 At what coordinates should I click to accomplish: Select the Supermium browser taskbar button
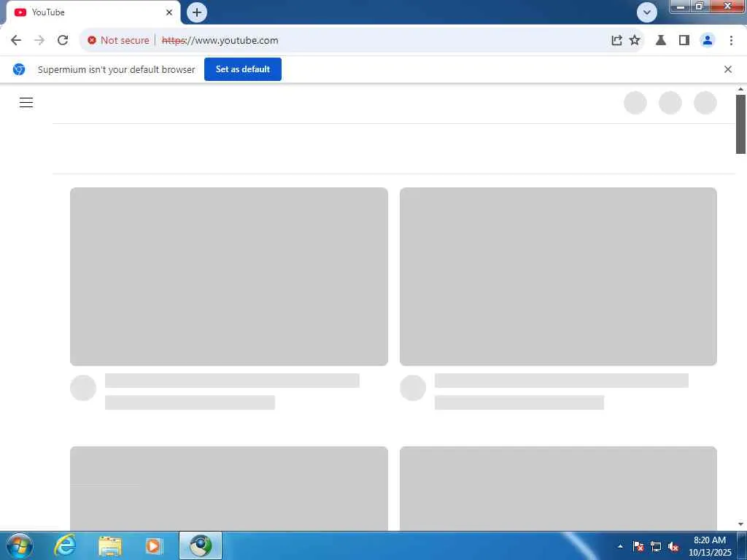point(201,545)
